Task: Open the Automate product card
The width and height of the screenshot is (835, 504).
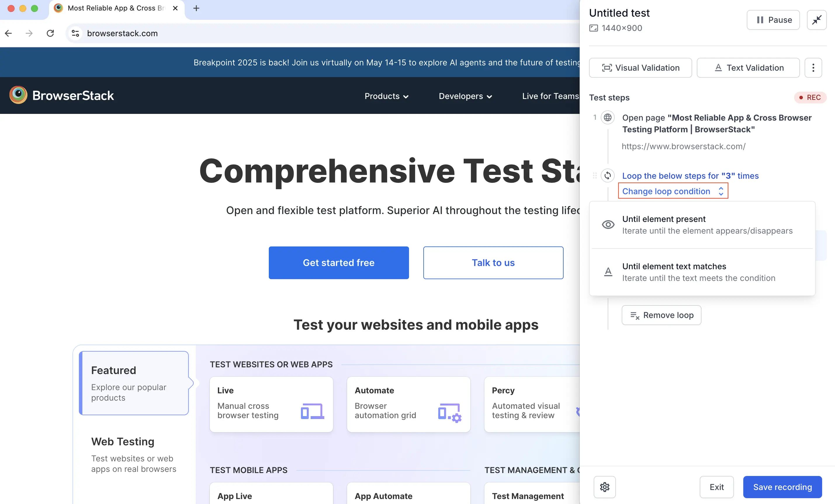Action: pyautogui.click(x=408, y=404)
